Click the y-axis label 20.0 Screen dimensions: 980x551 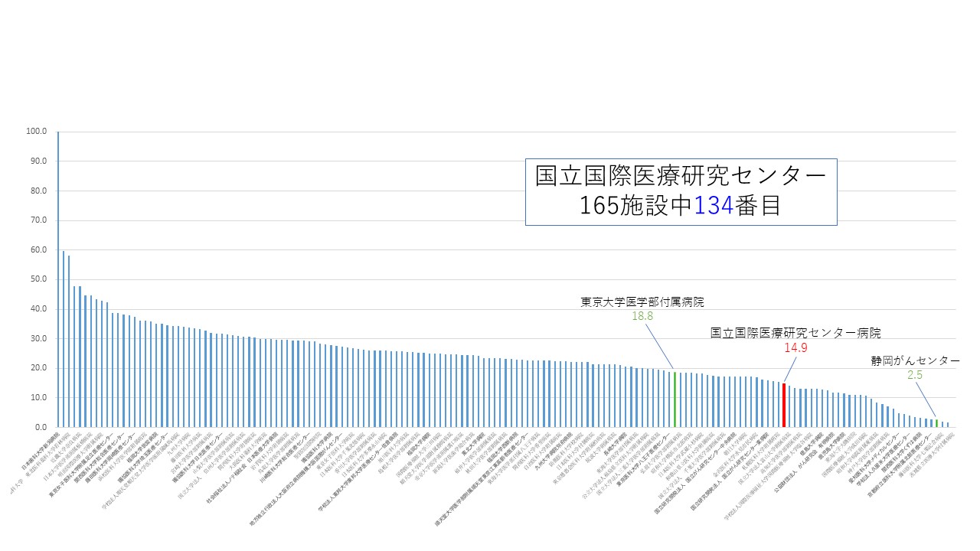coord(39,368)
